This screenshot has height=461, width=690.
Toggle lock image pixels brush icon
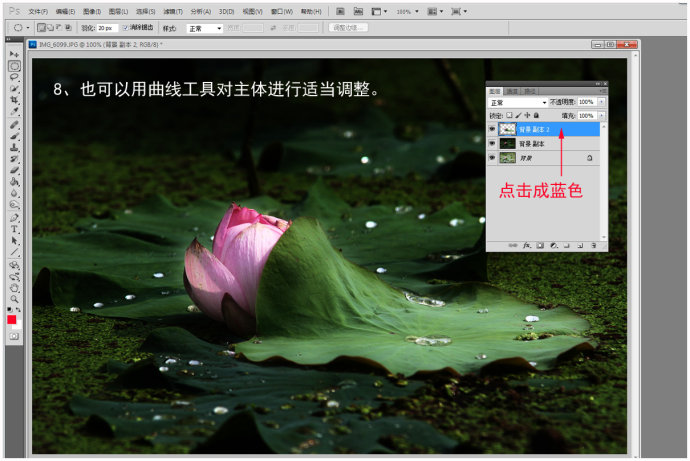tap(518, 115)
